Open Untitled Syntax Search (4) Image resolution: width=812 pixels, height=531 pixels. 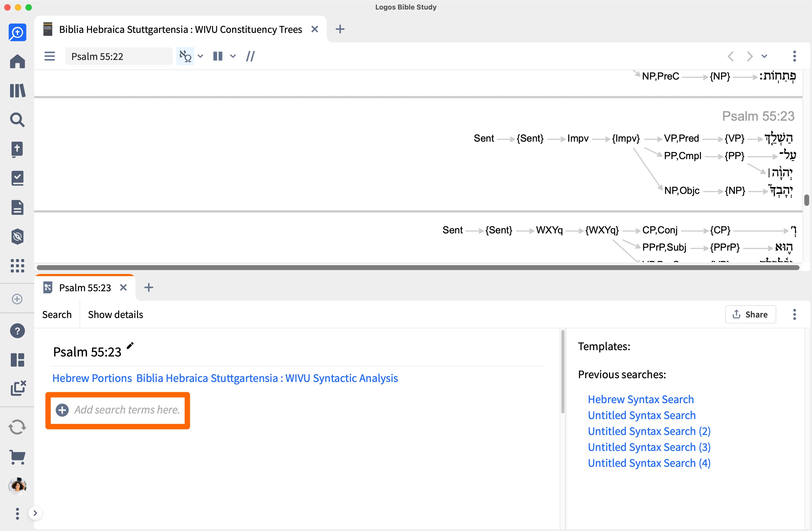click(x=649, y=463)
